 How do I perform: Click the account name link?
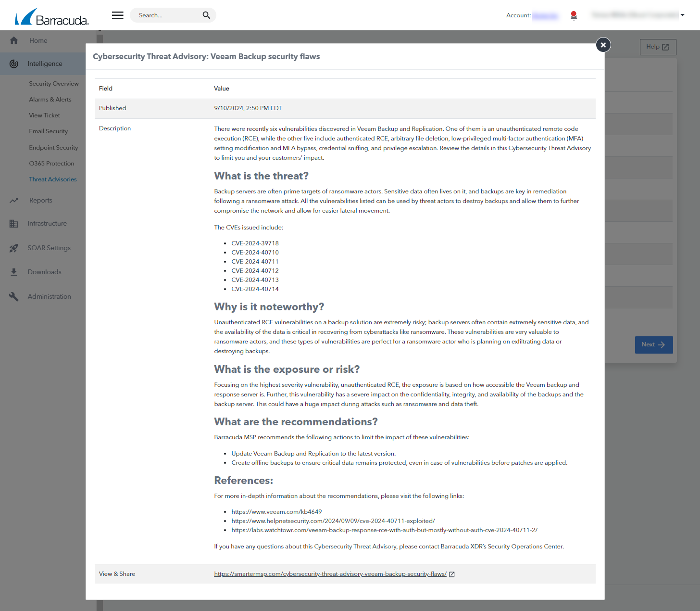point(545,15)
